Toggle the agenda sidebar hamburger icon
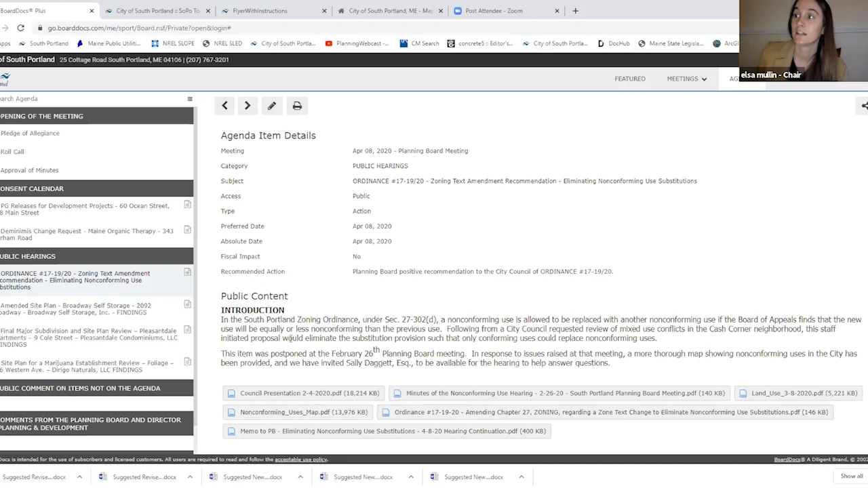This screenshot has width=868, height=488. coord(190,99)
